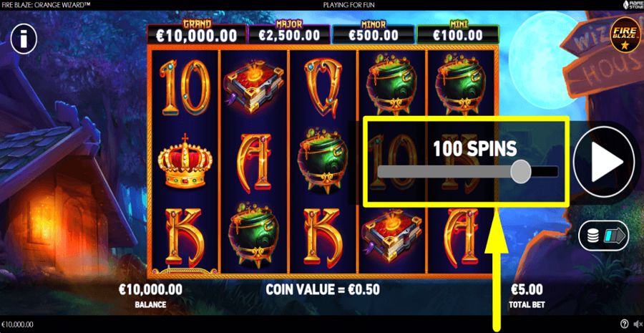Click the Rarestone logo in corner
This screenshot has height=333, width=644.
633,5
